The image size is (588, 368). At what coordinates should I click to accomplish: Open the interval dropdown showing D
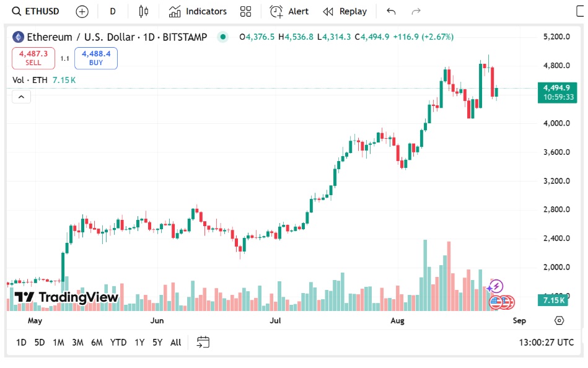112,11
